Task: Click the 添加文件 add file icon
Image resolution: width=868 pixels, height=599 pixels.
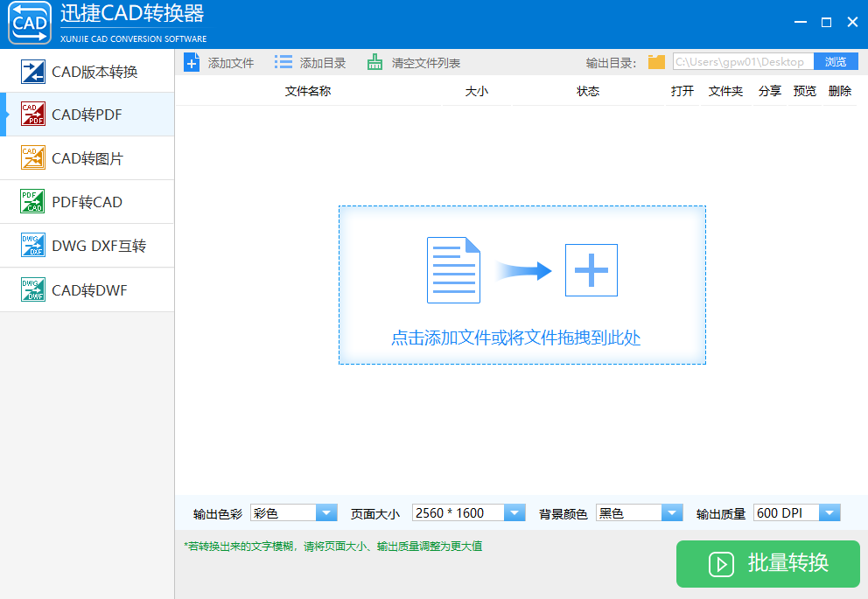Action: tap(192, 61)
